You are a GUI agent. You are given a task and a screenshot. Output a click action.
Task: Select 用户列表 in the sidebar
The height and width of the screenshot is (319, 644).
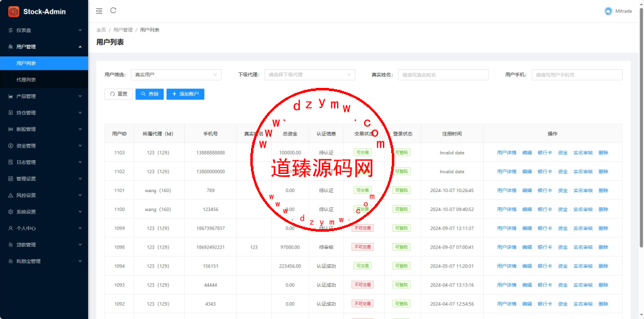[44, 63]
